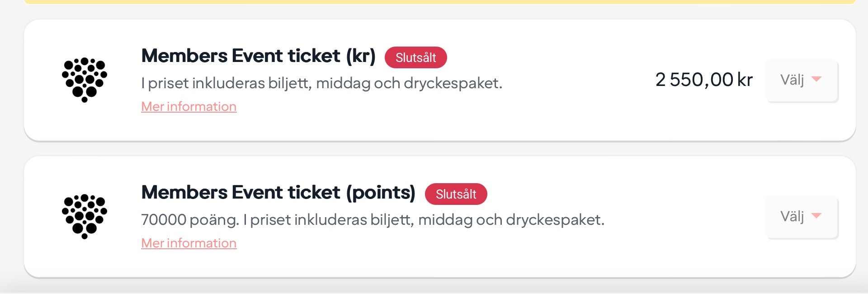868x294 pixels.
Task: Click the Members Event ticket (points) title
Action: point(278,193)
